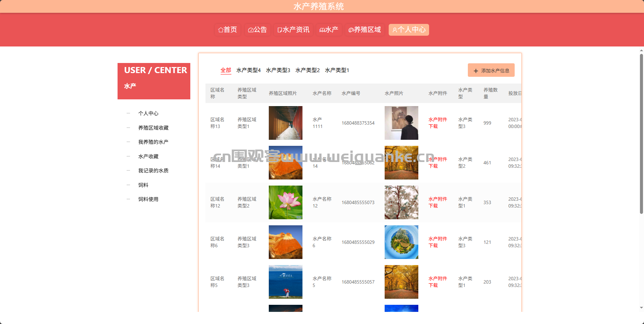Viewport: 644px width, 324px height.
Task: Filter list by 水产类型3 tab
Action: (278, 70)
